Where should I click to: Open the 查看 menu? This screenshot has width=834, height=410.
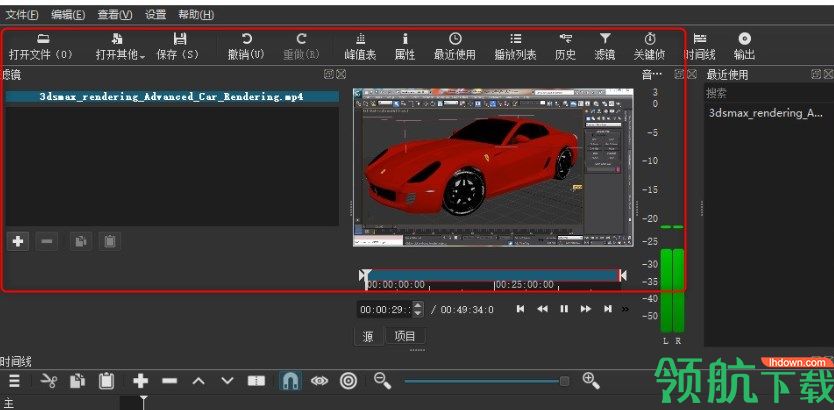coord(115,15)
